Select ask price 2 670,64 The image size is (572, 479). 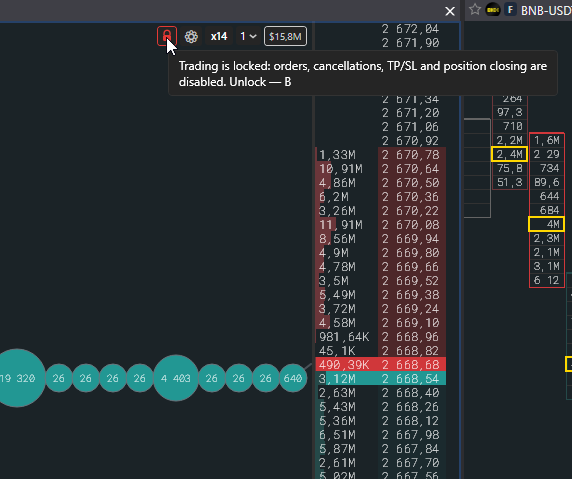(x=411, y=169)
